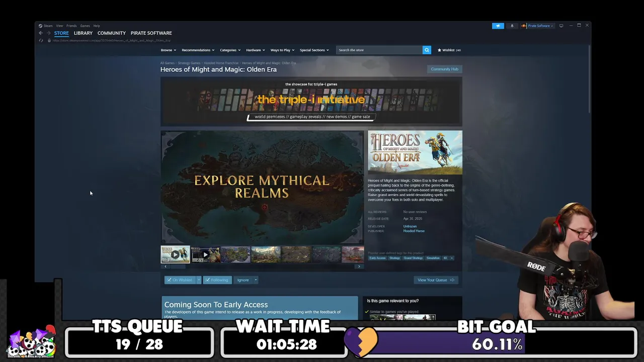Screen dimensions: 644x362
Task: Move the thumbnail strip left arrow
Action: click(x=166, y=266)
